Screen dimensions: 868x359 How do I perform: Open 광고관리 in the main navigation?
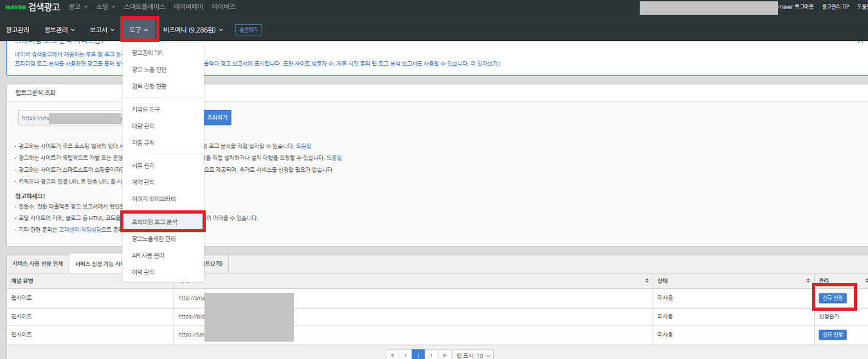[x=17, y=30]
